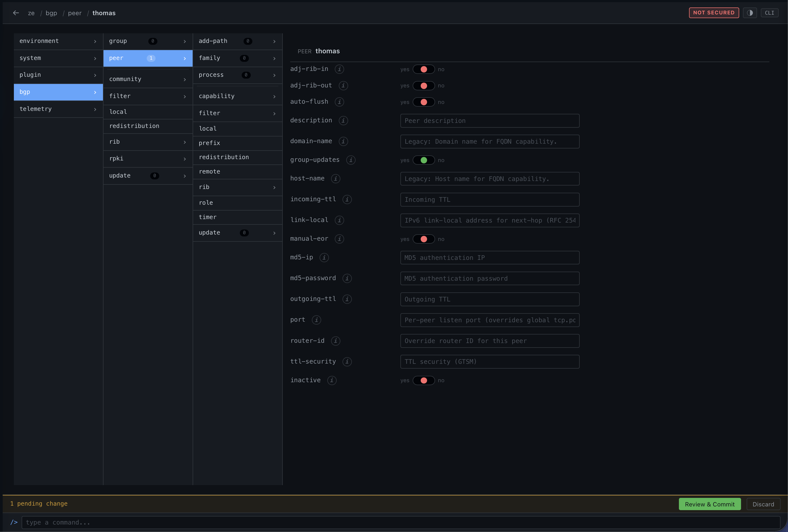Focus the MD5 authentication password field

489,279
